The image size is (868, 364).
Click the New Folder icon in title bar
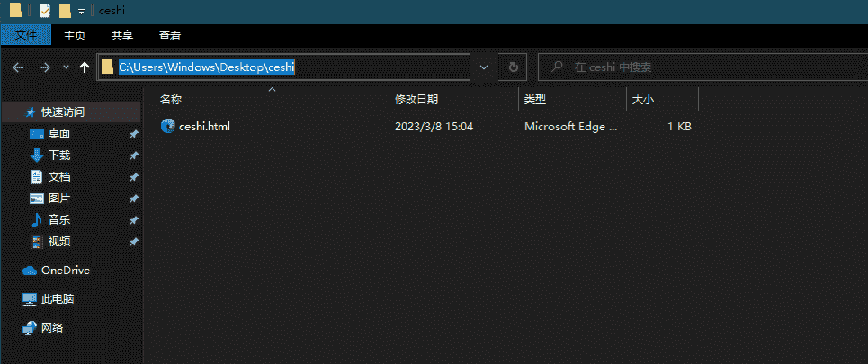[x=65, y=11]
